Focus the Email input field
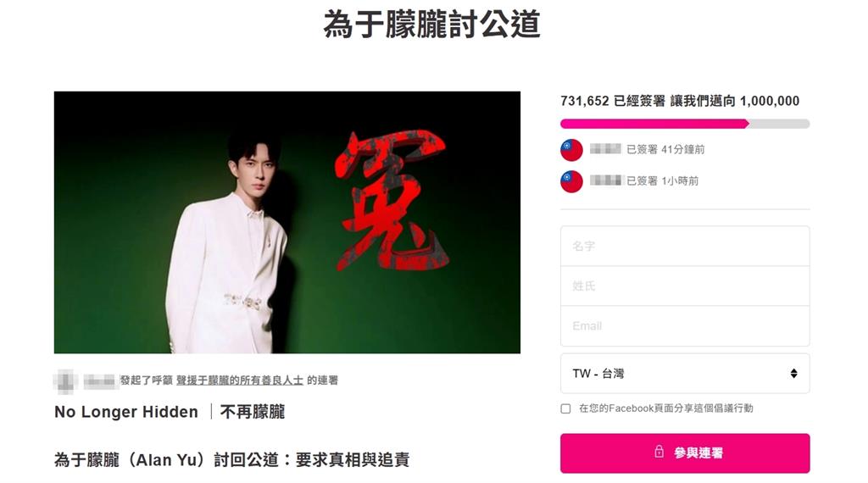Image resolution: width=868 pixels, height=483 pixels. (685, 326)
